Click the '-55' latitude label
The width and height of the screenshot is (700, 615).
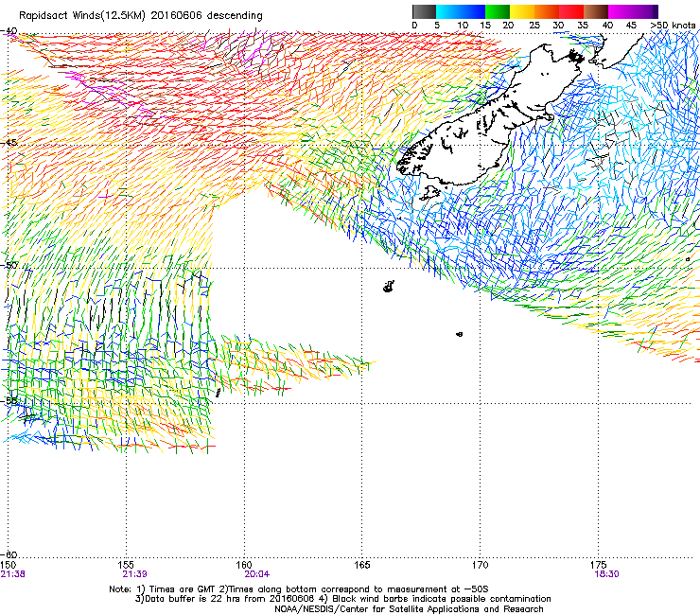(9, 400)
